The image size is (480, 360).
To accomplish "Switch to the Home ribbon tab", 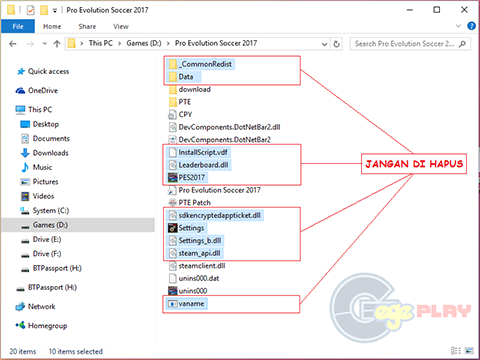I will click(x=52, y=26).
